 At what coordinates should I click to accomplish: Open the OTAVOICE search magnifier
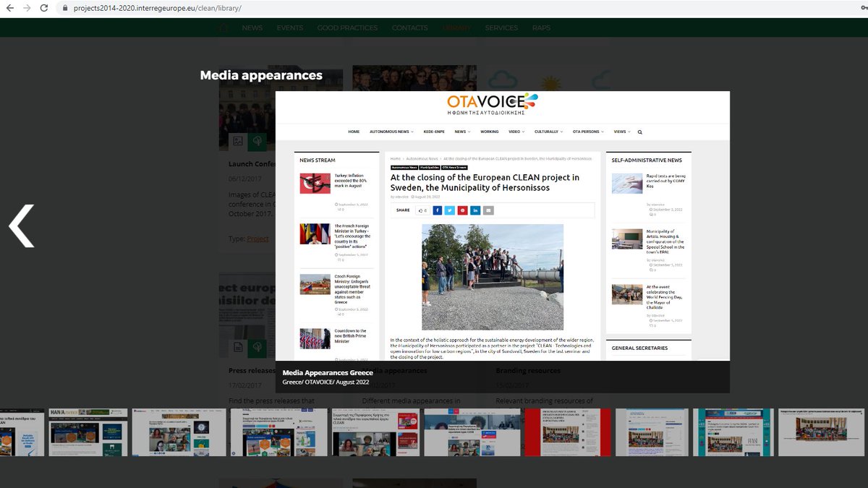[x=639, y=132]
